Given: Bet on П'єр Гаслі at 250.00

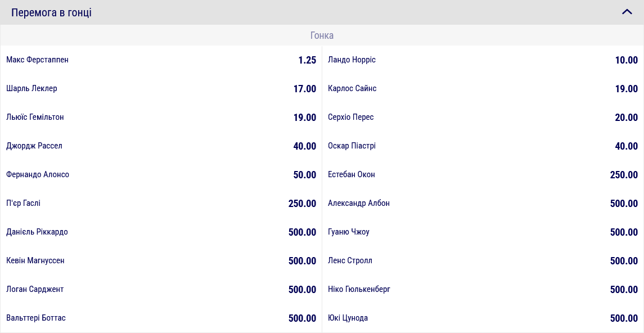Looking at the screenshot, I should pyautogui.click(x=302, y=204).
